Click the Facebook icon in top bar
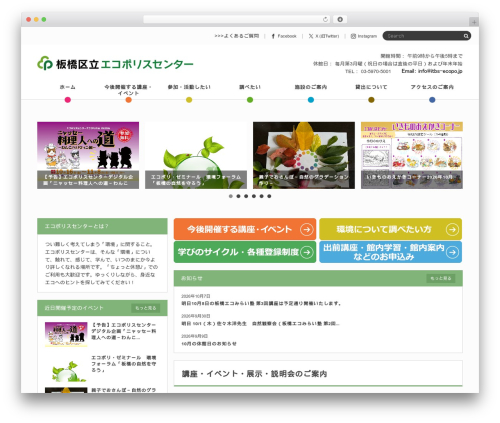500x423 pixels. (273, 36)
